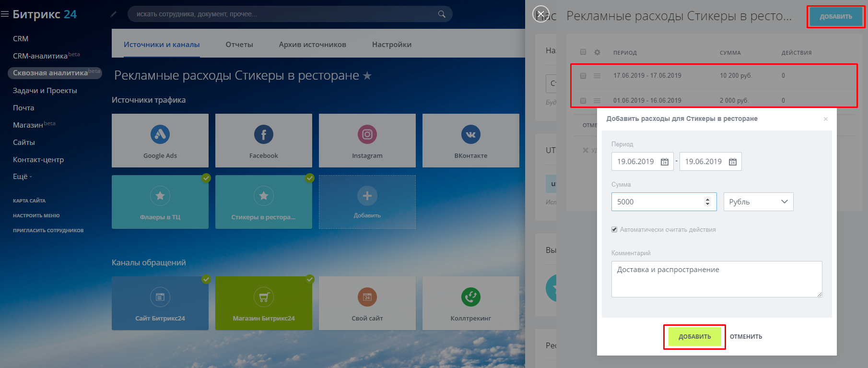This screenshot has height=368, width=868.
Task: Click the 2 000 руб. amount cell
Action: [x=734, y=101]
